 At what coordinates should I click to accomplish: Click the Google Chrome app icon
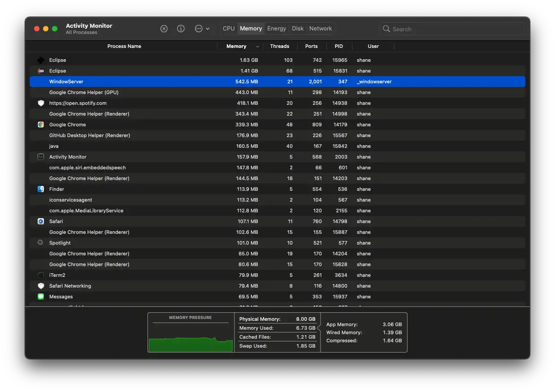[41, 125]
